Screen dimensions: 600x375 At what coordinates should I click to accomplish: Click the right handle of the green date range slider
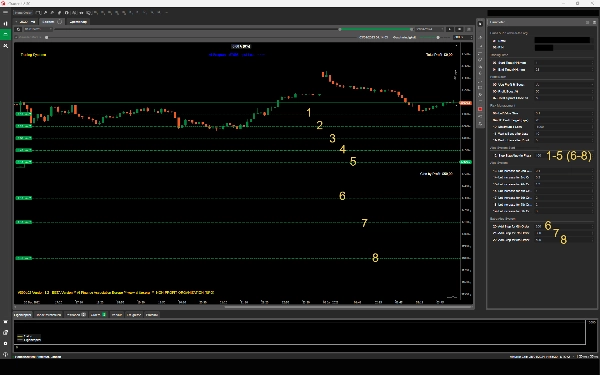point(412,29)
